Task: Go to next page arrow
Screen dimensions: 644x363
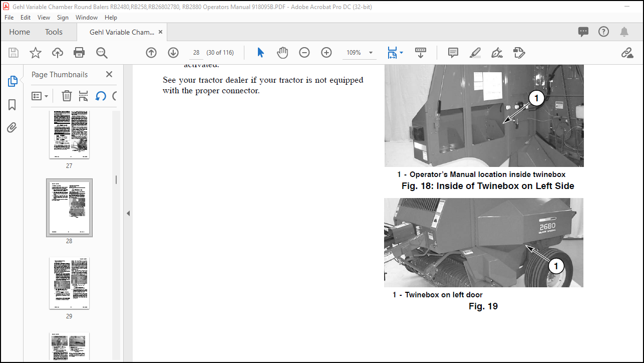Action: coord(173,53)
